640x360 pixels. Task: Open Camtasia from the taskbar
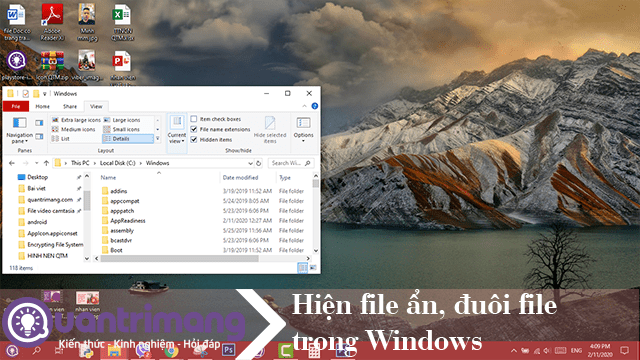286,351
